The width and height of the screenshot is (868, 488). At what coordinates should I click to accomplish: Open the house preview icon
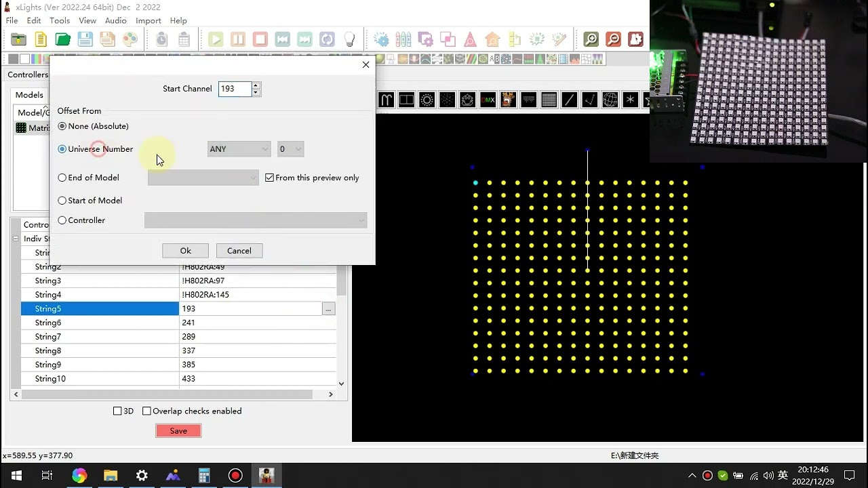[493, 39]
